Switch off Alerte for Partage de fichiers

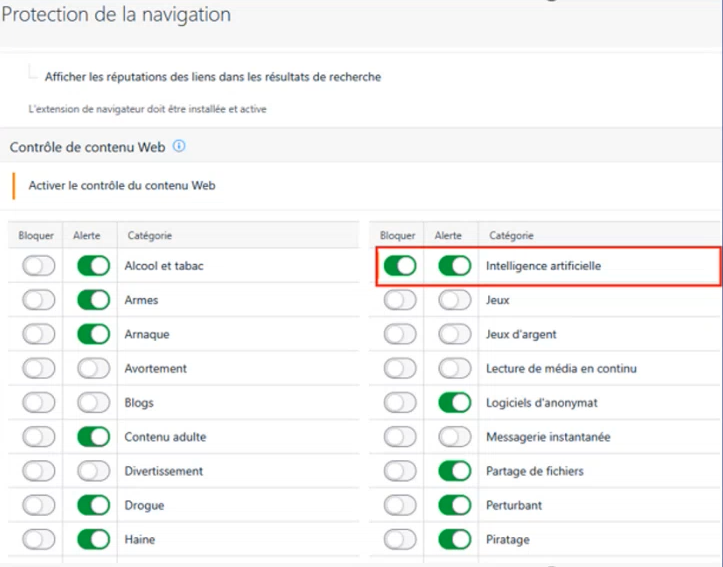(x=454, y=471)
